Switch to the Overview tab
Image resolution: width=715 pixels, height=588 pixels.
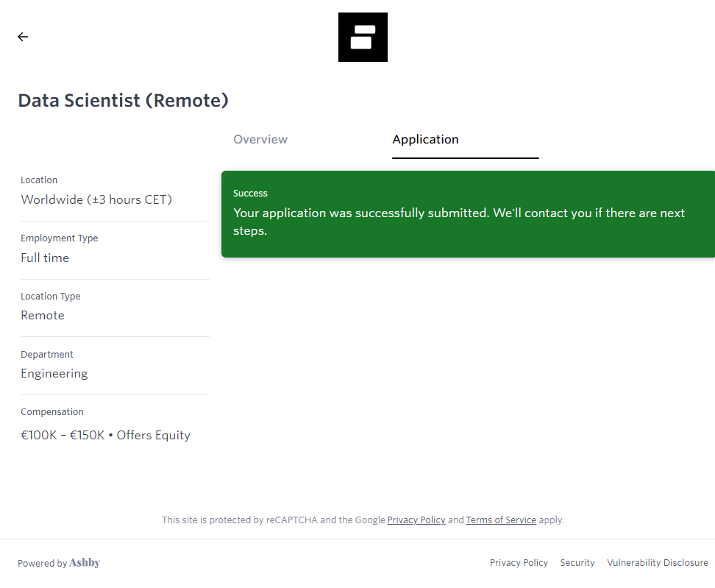tap(260, 140)
